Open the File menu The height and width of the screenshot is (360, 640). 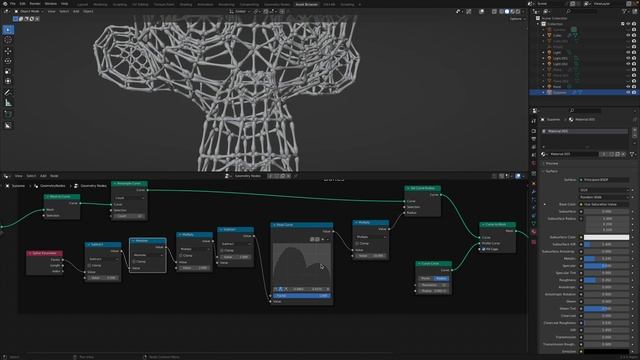(13, 4)
